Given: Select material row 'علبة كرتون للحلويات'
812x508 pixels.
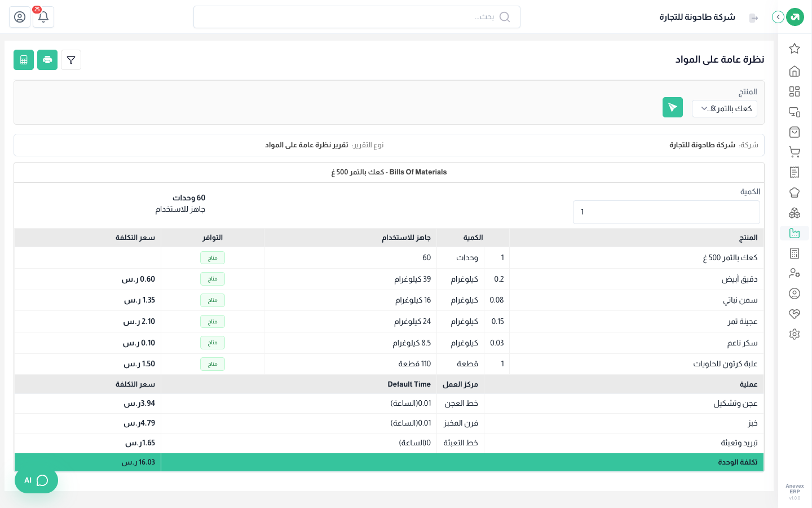Looking at the screenshot, I should 389,364.
